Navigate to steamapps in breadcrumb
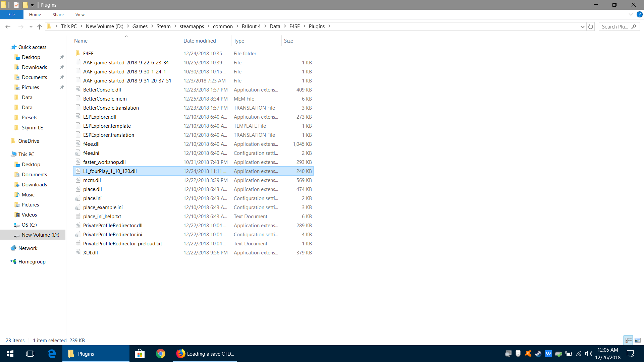 (x=192, y=26)
